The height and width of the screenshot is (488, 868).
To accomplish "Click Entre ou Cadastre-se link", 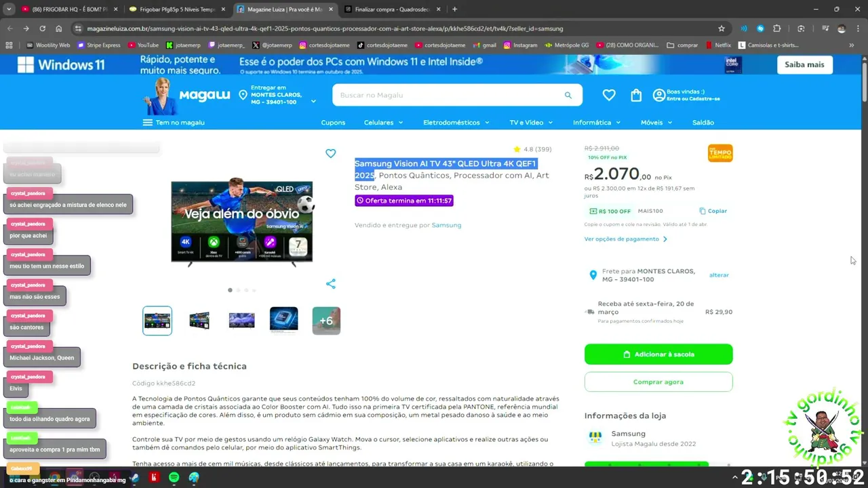I will tap(693, 99).
